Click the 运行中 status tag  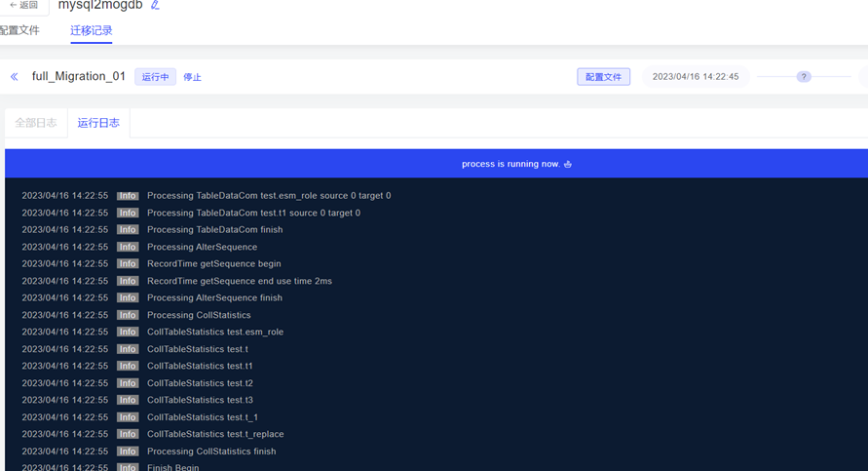pyautogui.click(x=156, y=77)
